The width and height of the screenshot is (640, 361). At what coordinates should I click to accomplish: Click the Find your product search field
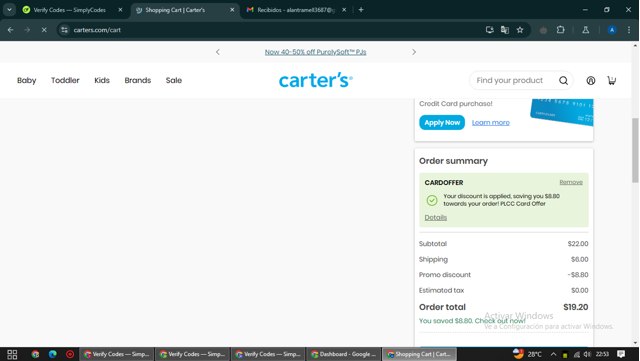pyautogui.click(x=510, y=80)
